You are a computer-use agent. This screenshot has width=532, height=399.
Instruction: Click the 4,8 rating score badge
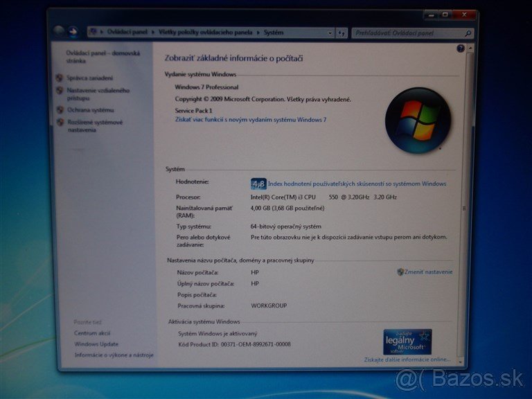258,184
